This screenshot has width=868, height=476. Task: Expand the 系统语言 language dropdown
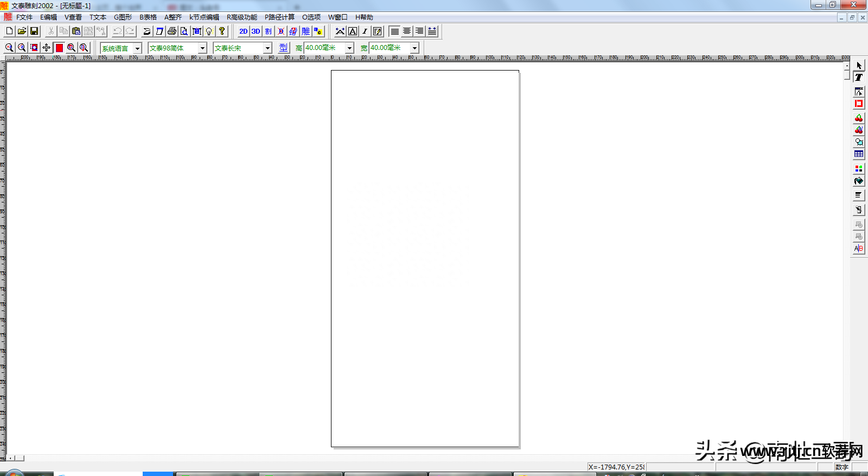(137, 48)
